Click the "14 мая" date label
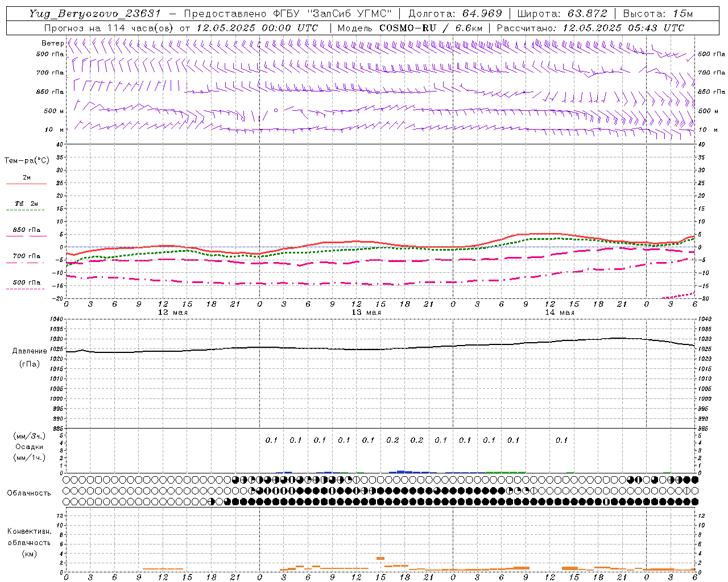 click(560, 313)
